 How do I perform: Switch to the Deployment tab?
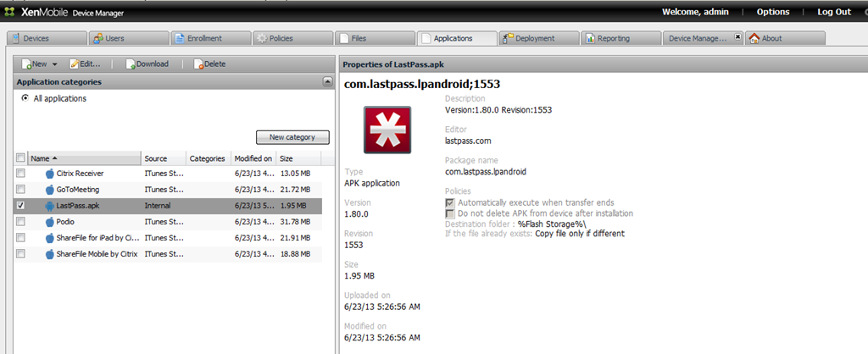coord(534,38)
